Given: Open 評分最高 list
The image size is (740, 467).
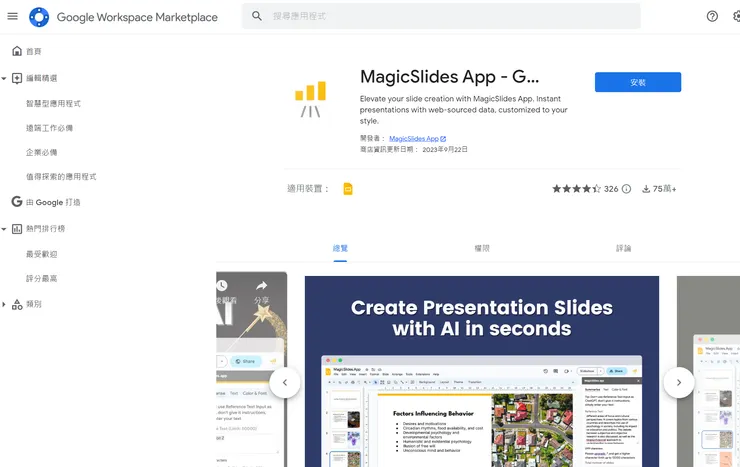Looking at the screenshot, I should (42, 278).
